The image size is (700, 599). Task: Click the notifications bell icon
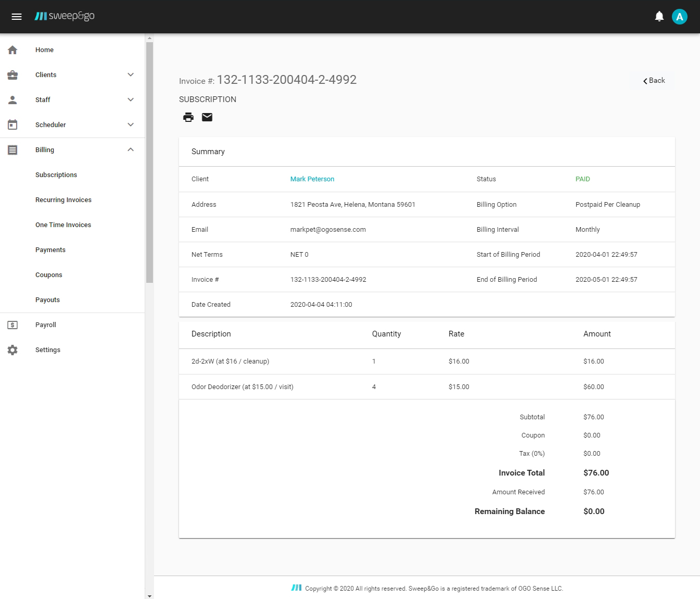(x=659, y=17)
